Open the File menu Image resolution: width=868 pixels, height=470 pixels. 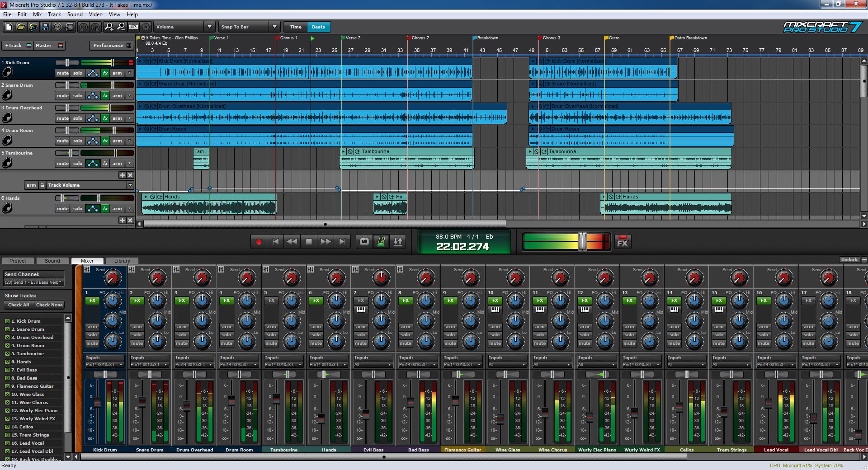[x=7, y=14]
